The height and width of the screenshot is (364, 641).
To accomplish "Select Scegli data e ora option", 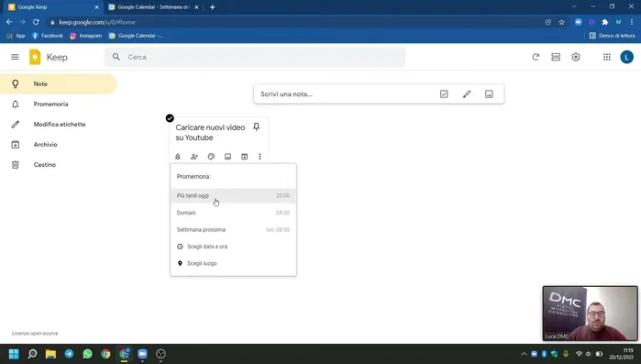I will (x=234, y=247).
